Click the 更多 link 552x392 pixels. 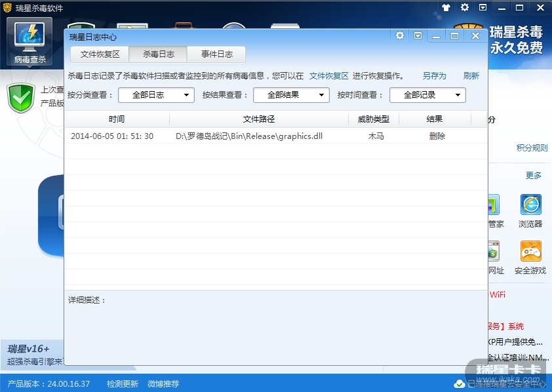point(534,175)
